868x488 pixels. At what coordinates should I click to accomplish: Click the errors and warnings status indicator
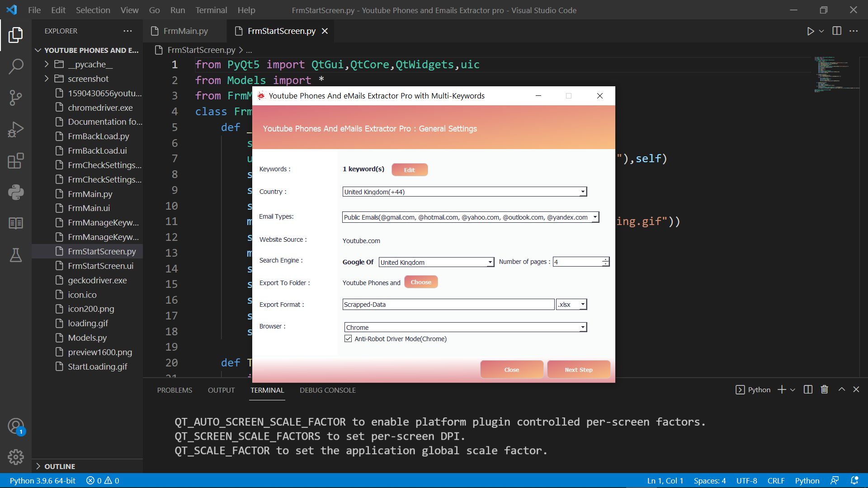click(103, 481)
